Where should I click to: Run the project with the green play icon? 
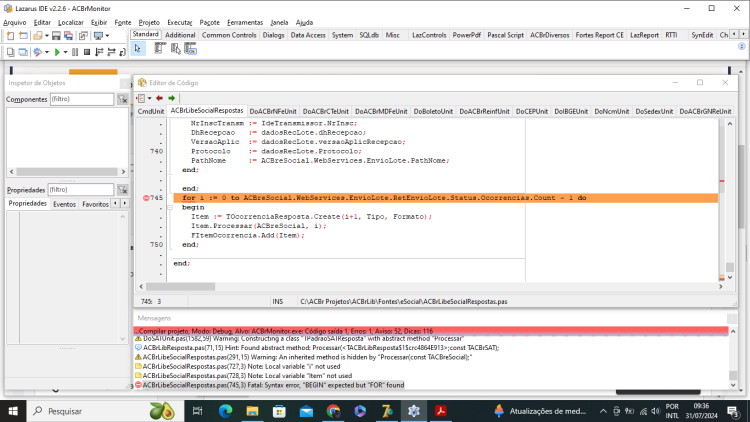coord(57,52)
